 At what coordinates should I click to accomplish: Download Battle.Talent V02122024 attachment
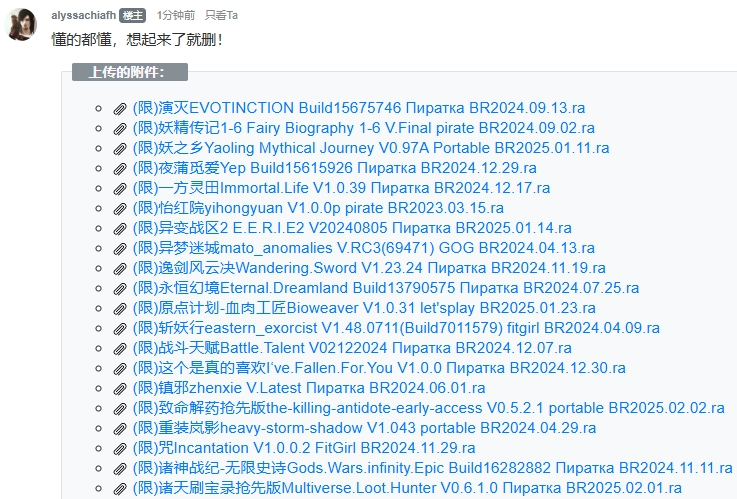(x=352, y=348)
